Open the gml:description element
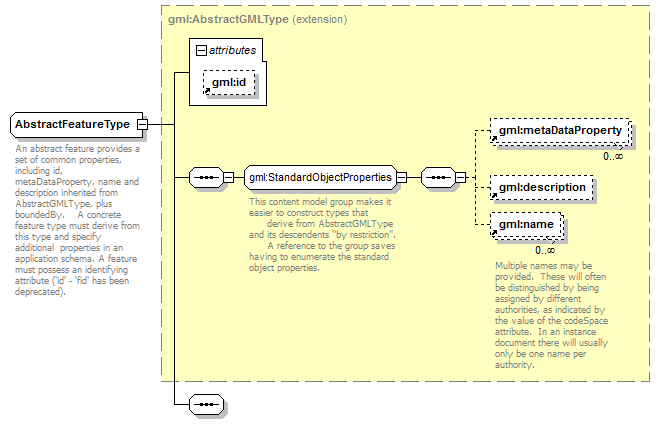The width and height of the screenshot is (660, 424). tap(541, 187)
